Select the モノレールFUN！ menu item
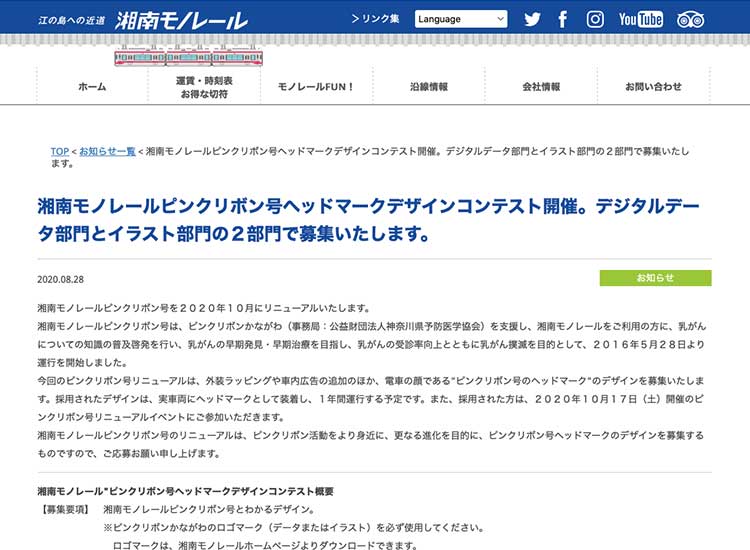This screenshot has width=750, height=550. (316, 87)
